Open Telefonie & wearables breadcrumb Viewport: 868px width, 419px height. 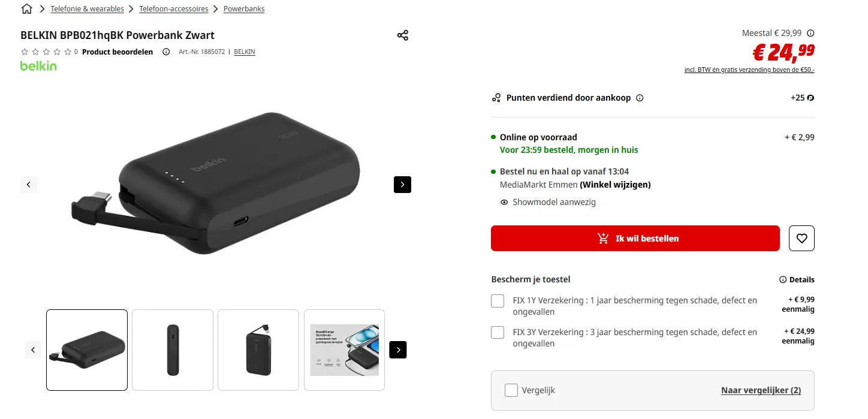click(87, 9)
